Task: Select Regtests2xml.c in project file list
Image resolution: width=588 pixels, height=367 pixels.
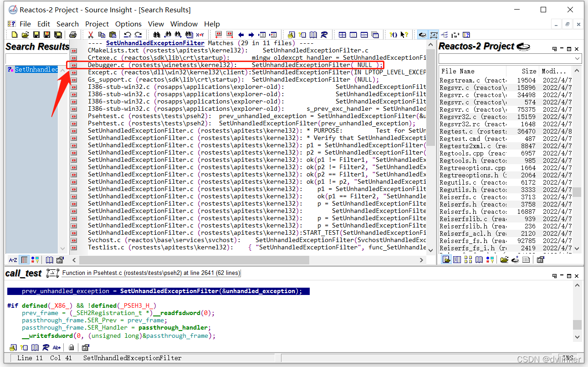Action: point(506,146)
